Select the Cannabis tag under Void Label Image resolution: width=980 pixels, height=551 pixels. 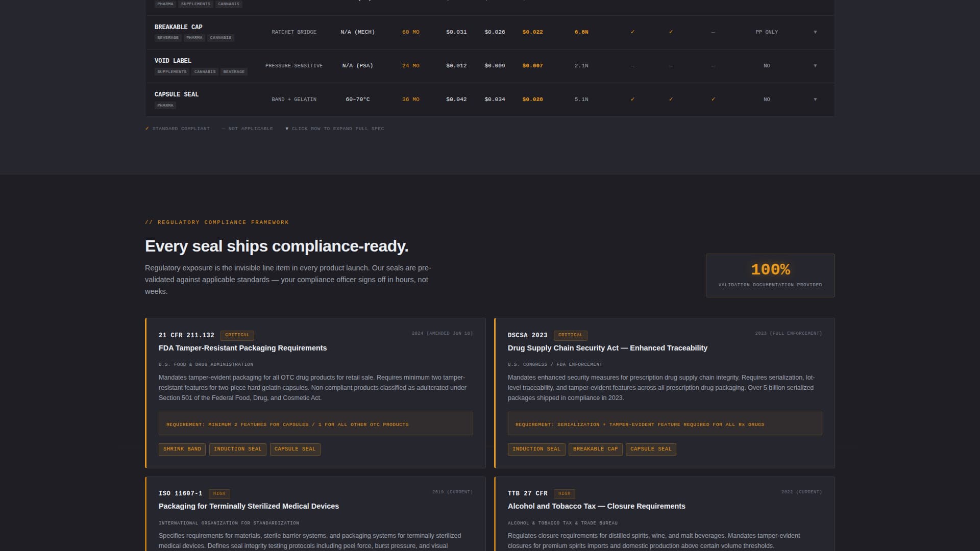(205, 72)
